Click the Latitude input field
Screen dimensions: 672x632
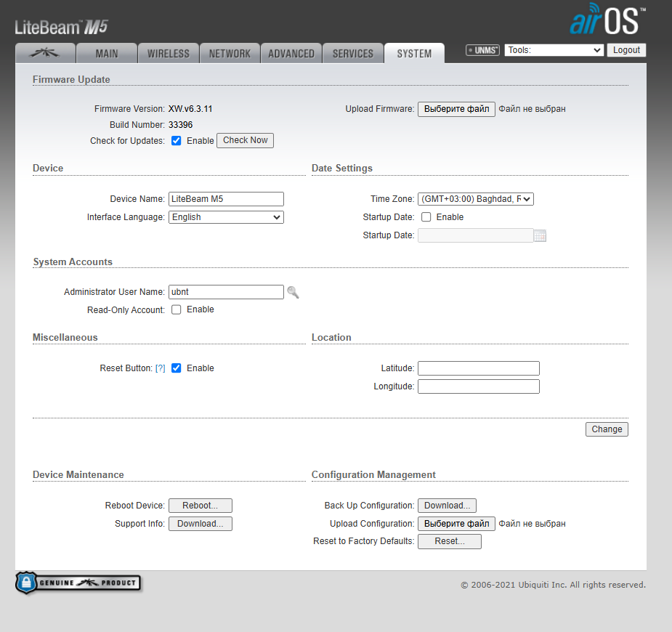tap(479, 368)
